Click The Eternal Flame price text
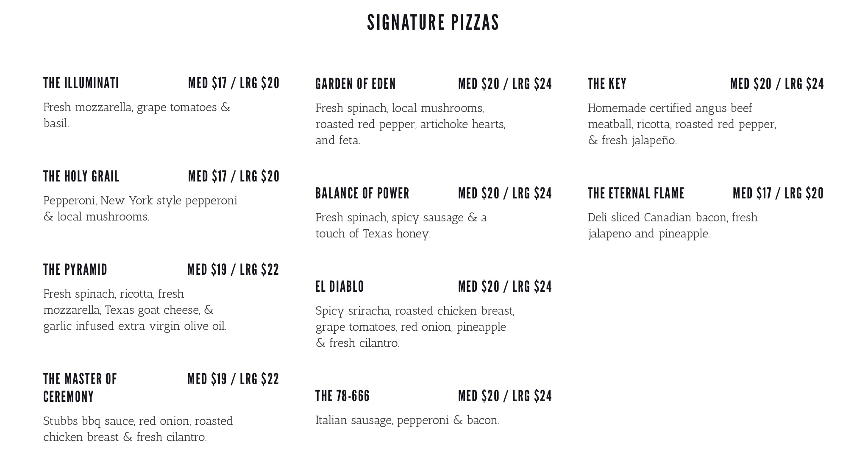This screenshot has width=868, height=452. [778, 193]
